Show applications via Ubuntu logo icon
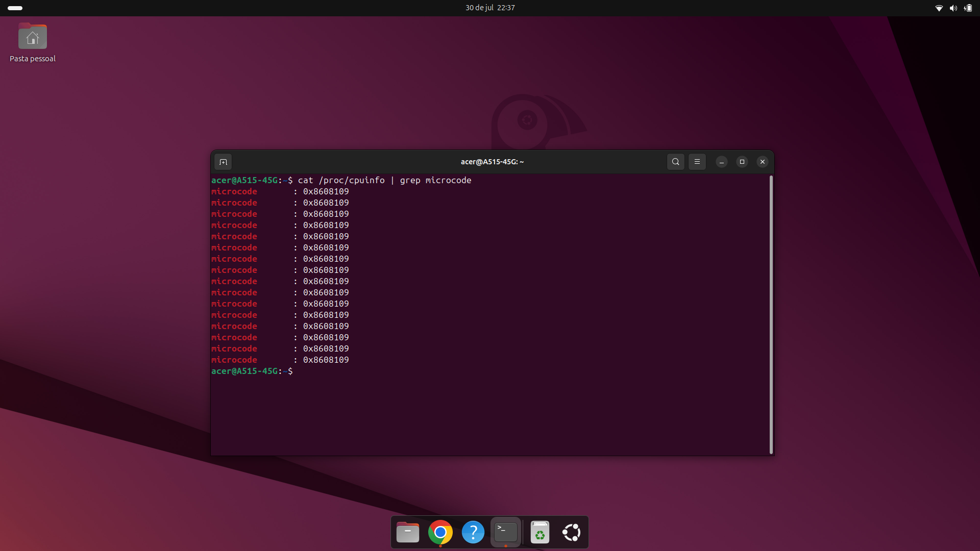 572,532
